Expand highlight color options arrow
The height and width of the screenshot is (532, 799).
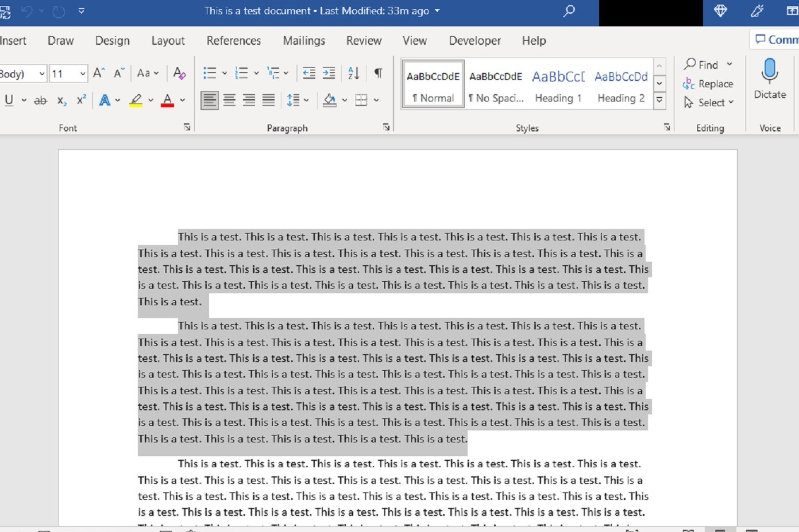tap(150, 100)
